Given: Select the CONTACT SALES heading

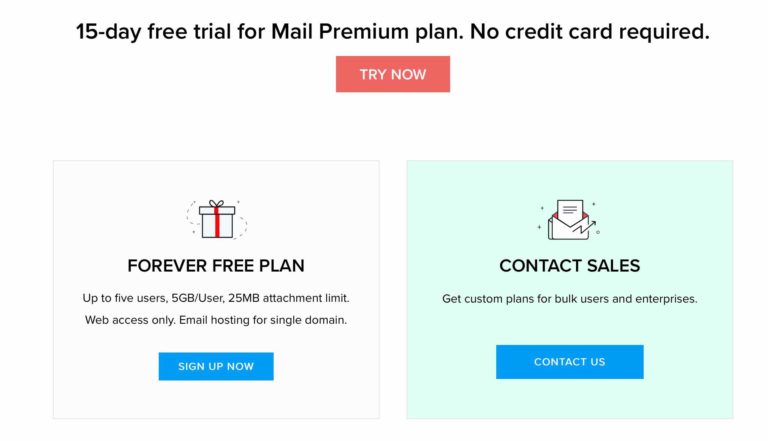Looking at the screenshot, I should [x=569, y=266].
